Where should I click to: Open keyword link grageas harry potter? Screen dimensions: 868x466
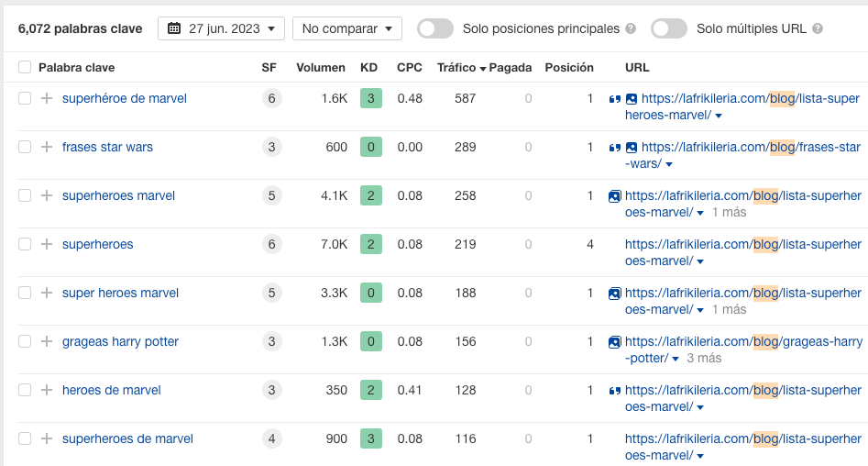coord(120,341)
